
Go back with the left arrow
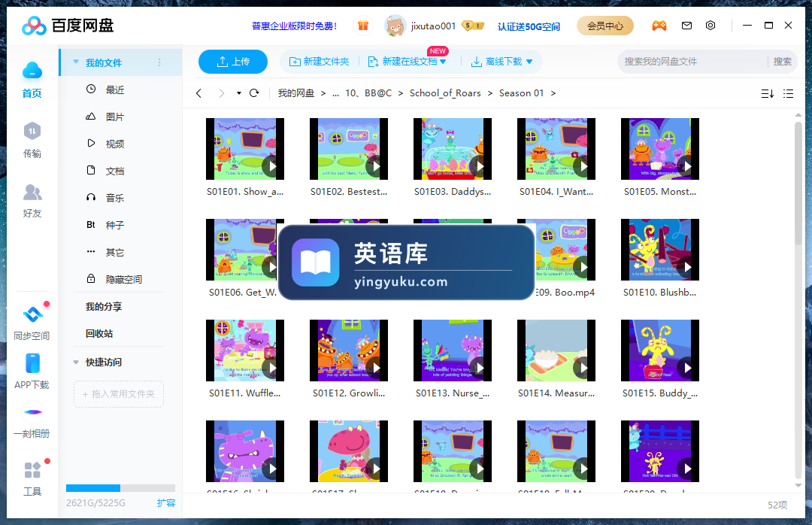click(x=198, y=93)
